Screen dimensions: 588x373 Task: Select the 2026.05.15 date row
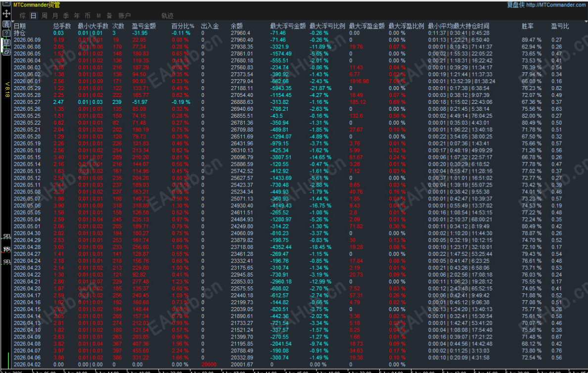[27, 157]
